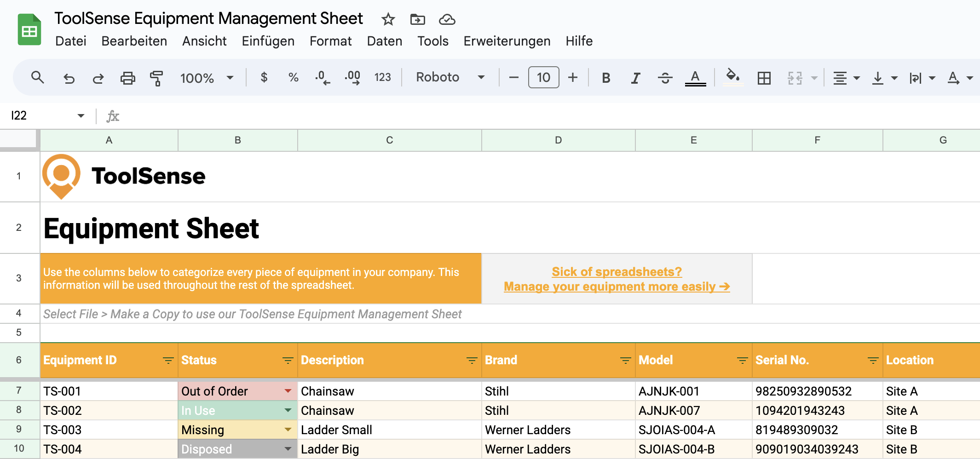This screenshot has width=980, height=459.
Task: Apply percent format to cell
Action: click(293, 78)
